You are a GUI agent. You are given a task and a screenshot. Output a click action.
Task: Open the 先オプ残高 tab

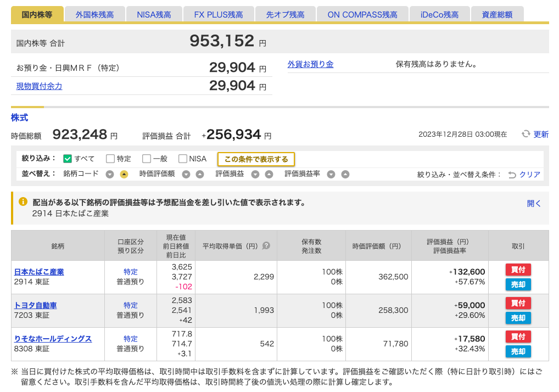click(x=285, y=15)
